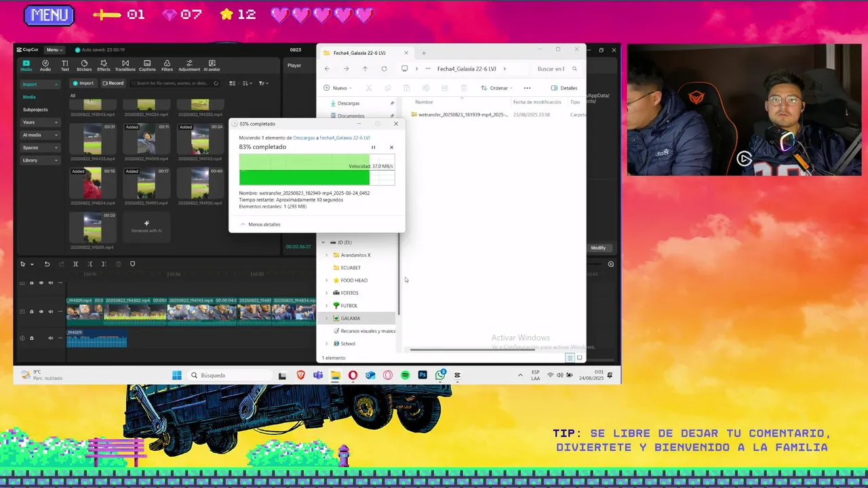Open the Ordenar sort menu
The image size is (868, 488).
pos(496,88)
